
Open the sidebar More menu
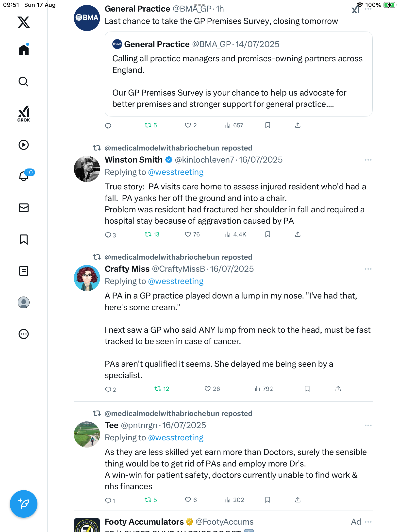tap(24, 334)
